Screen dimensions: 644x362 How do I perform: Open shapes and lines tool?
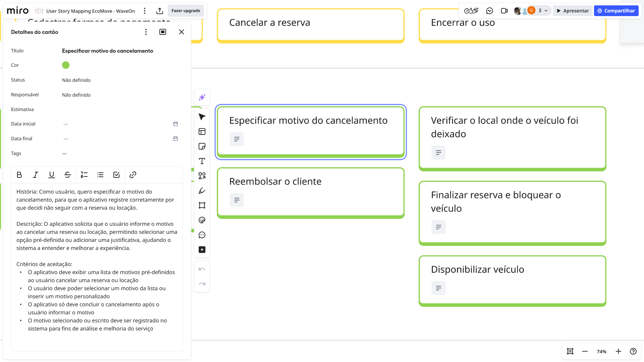202,176
